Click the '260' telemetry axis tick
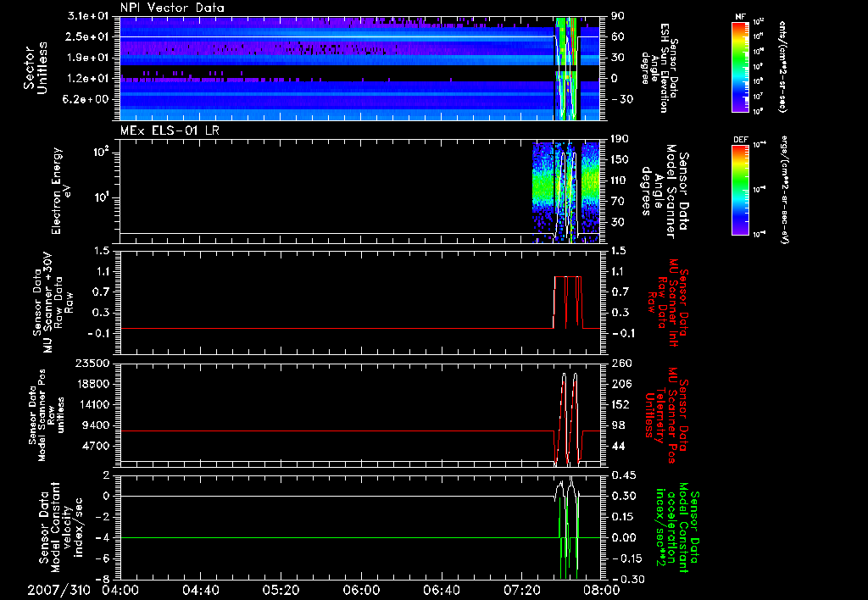This screenshot has height=600, width=868. click(620, 363)
